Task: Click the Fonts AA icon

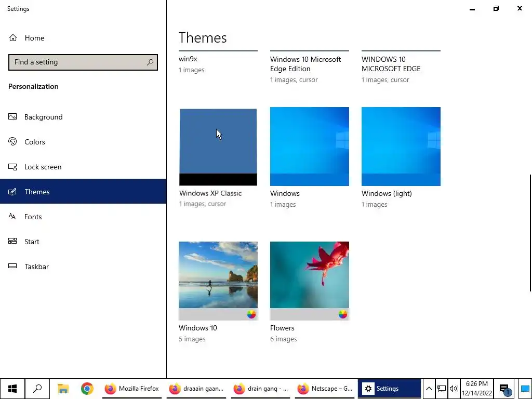Action: pos(12,216)
